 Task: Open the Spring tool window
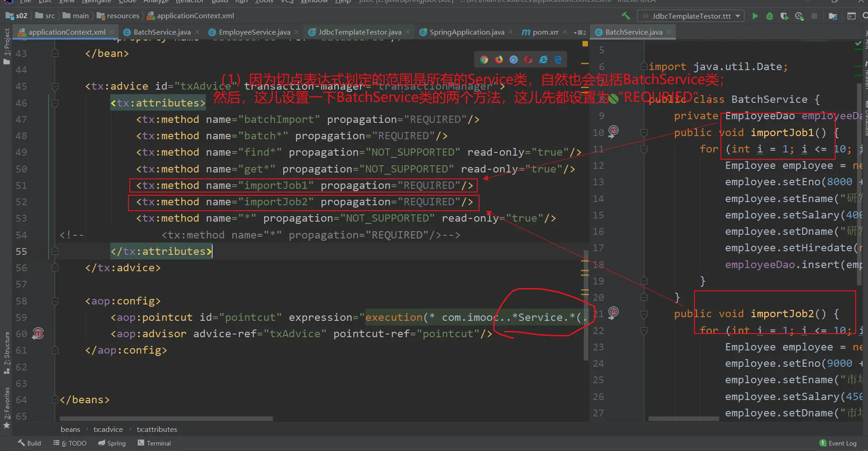tap(112, 443)
